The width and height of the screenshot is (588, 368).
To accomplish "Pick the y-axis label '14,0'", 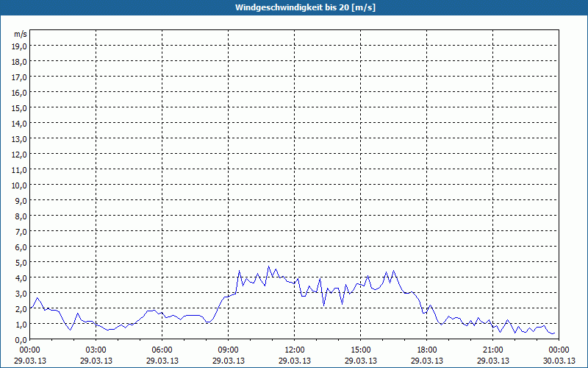I will tap(19, 124).
